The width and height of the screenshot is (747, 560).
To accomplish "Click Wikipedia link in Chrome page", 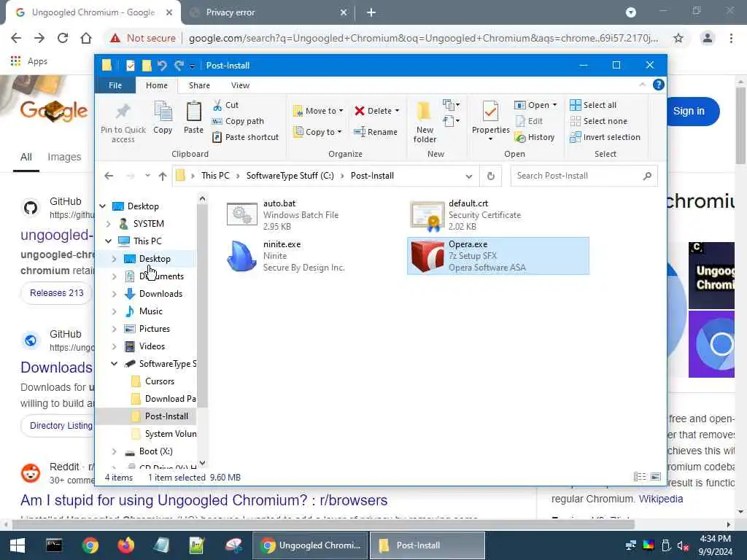I will [661, 499].
